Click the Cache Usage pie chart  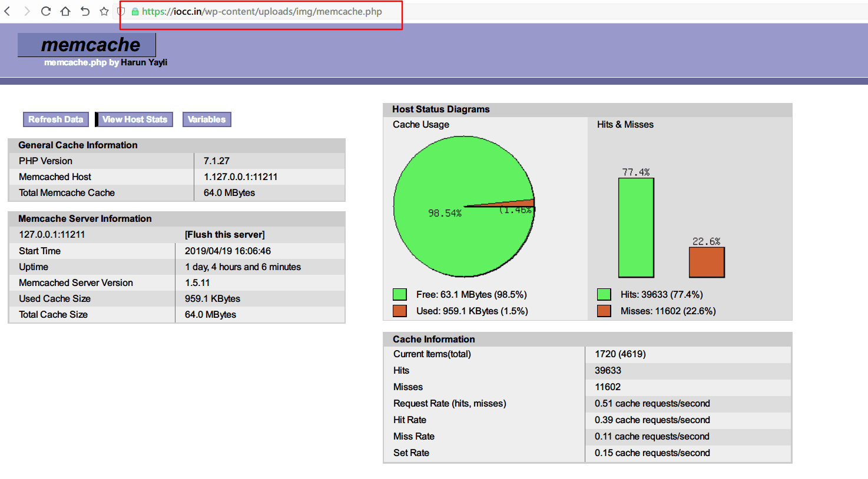coord(464,207)
